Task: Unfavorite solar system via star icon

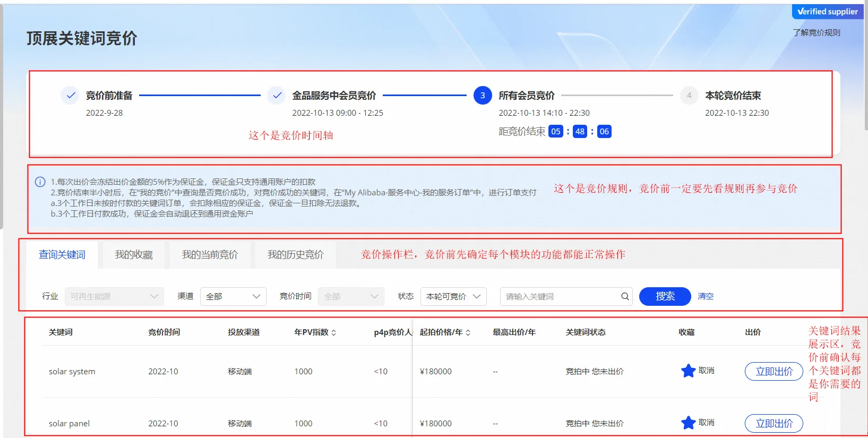Action: click(x=688, y=371)
